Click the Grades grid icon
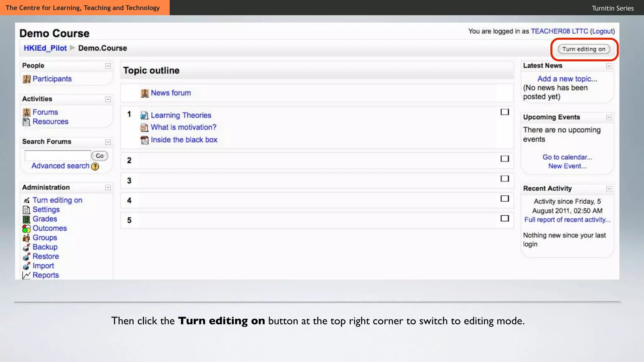Viewport: 644px width, 362px height. click(x=26, y=219)
